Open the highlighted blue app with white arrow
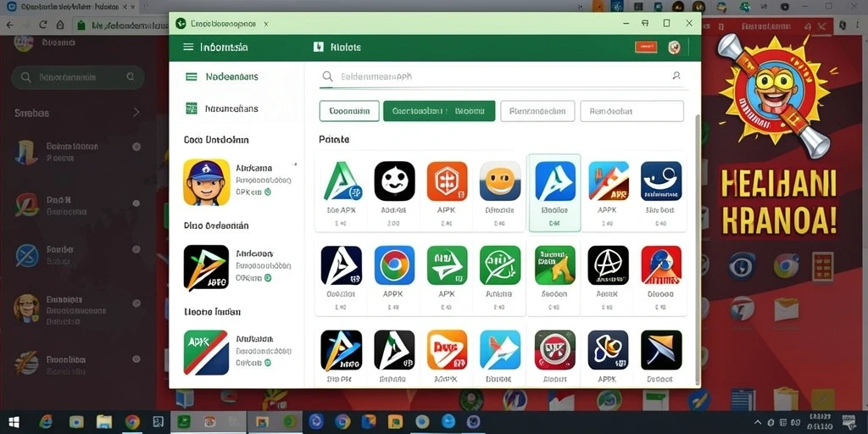This screenshot has height=434, width=868. coord(554,181)
